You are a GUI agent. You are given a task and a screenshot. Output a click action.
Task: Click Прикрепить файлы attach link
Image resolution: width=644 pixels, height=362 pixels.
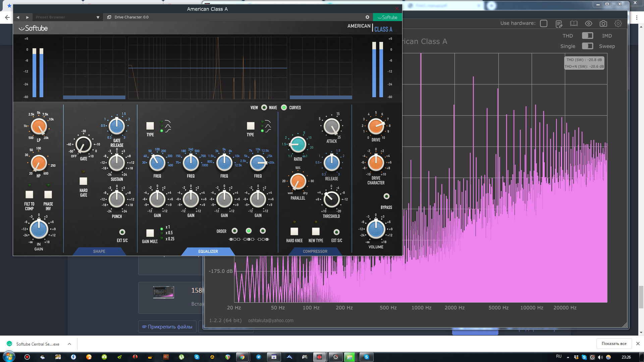click(x=167, y=327)
